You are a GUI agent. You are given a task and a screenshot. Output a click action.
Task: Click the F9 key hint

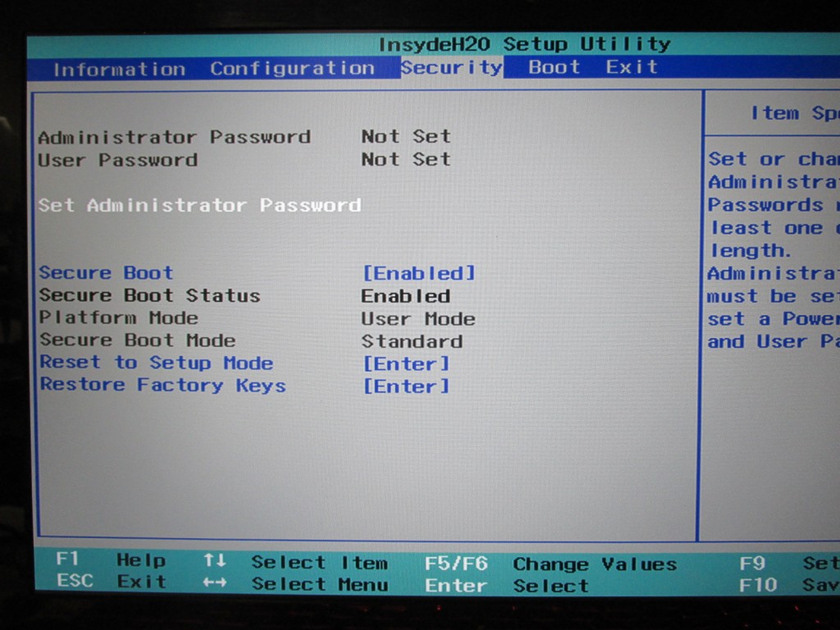[752, 563]
